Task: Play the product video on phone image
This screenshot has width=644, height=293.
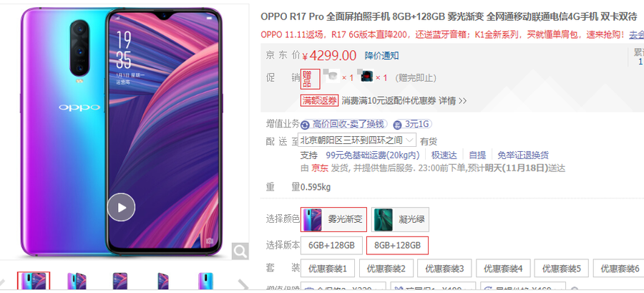Action: point(121,207)
